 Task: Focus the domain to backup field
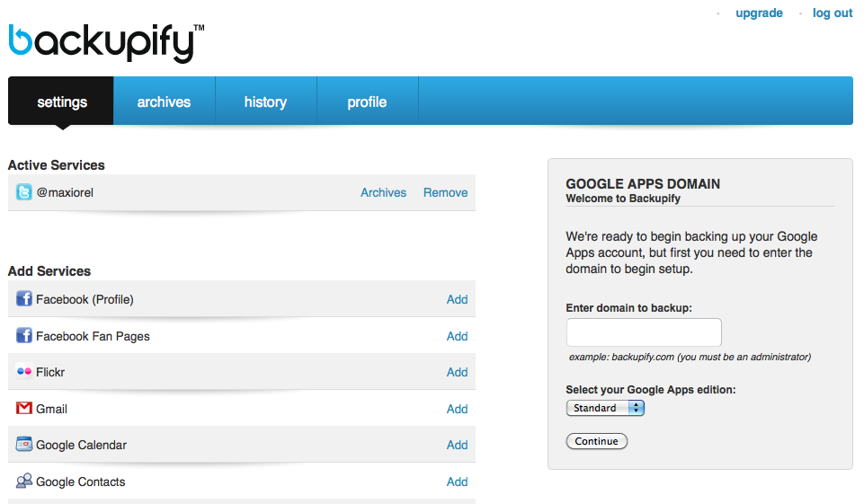[x=644, y=332]
